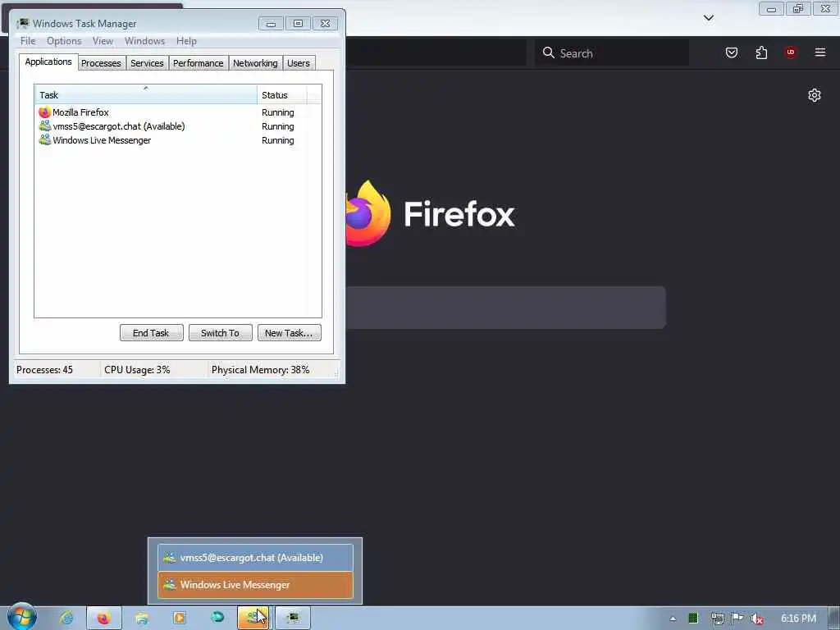Click the Switch To button
This screenshot has height=630, width=840.
point(220,333)
